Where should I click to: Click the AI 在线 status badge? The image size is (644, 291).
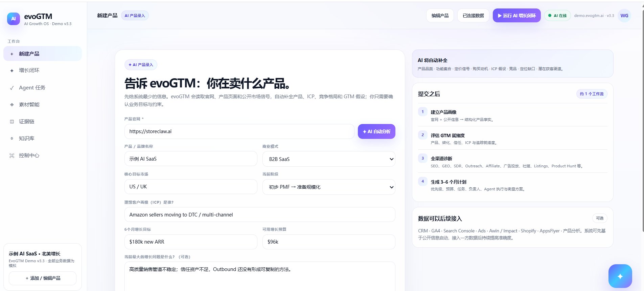pyautogui.click(x=557, y=16)
